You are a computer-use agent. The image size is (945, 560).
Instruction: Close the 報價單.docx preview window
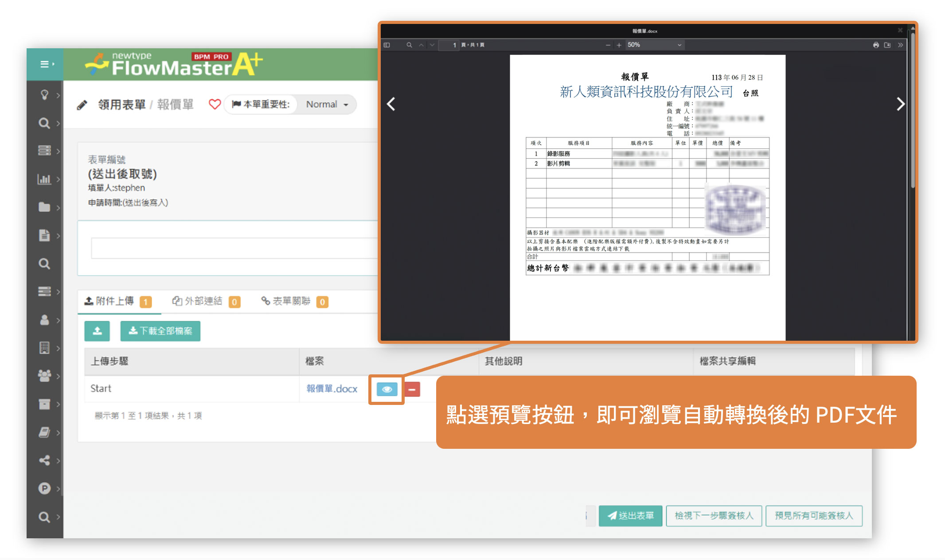click(900, 30)
